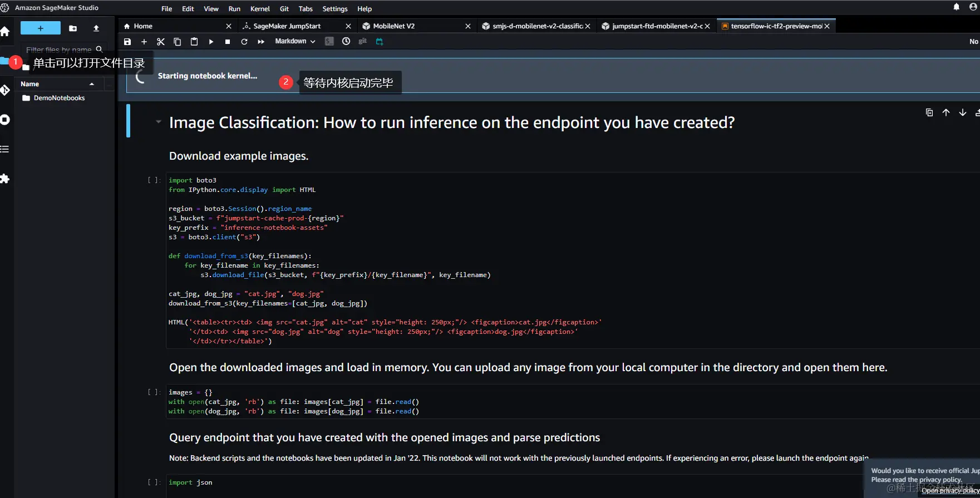Image resolution: width=980 pixels, height=498 pixels.
Task: Open the Kernel menu
Action: pyautogui.click(x=260, y=9)
